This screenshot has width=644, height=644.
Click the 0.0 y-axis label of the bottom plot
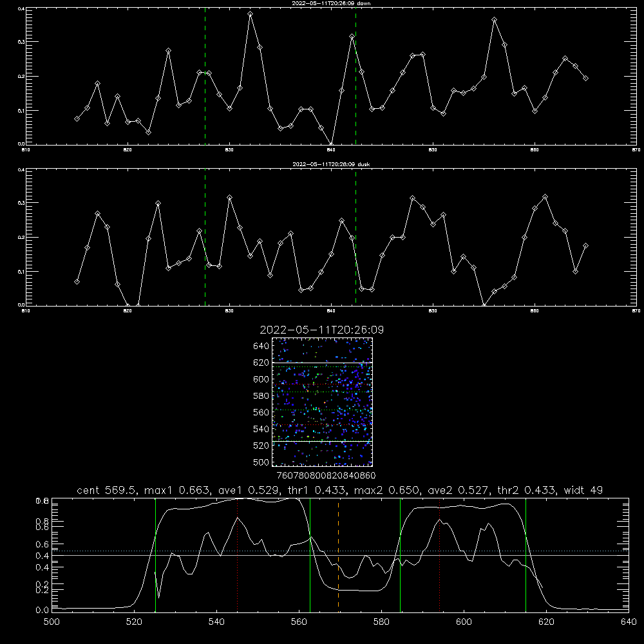click(x=43, y=611)
